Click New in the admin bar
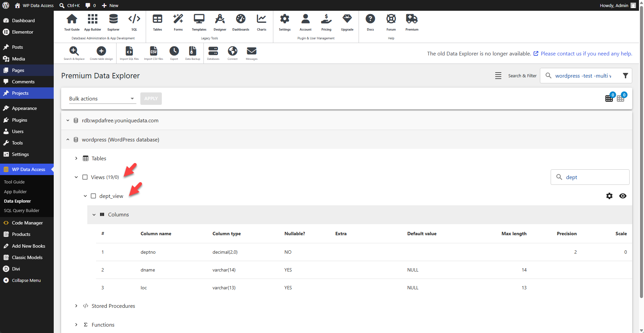Screen dimensions: 644x333 [x=110, y=5]
